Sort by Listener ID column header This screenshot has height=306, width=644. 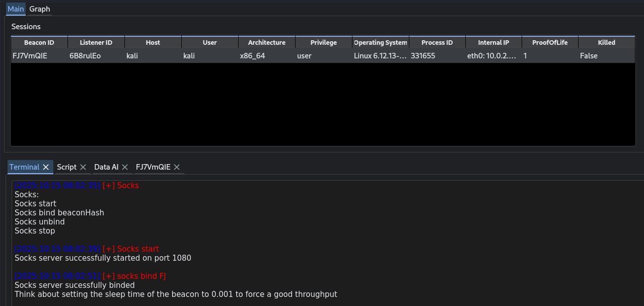point(96,43)
